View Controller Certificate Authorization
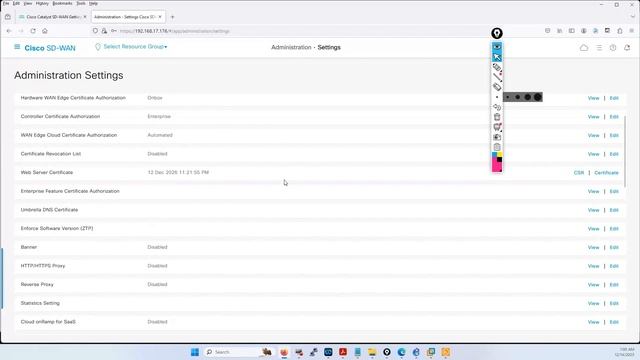Screen dimensions: 640x360 click(x=593, y=117)
